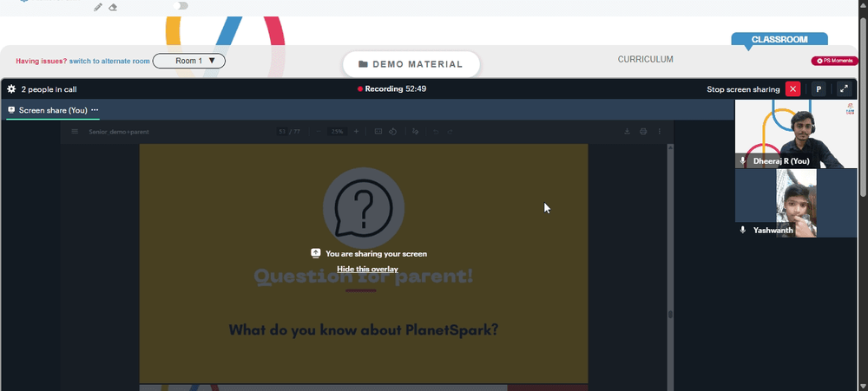
Task: Select the eraser tool
Action: tap(113, 7)
